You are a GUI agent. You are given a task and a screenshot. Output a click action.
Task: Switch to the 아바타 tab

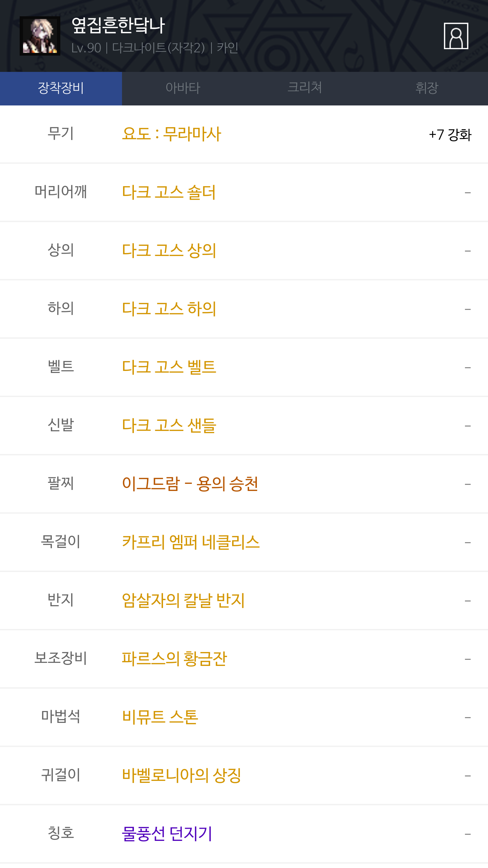(x=183, y=88)
